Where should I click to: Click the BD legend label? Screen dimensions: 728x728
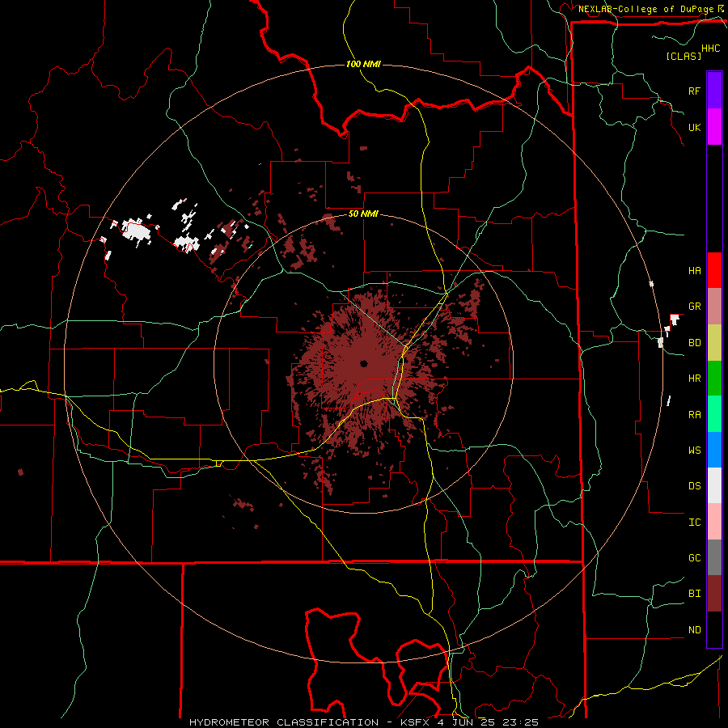click(694, 343)
